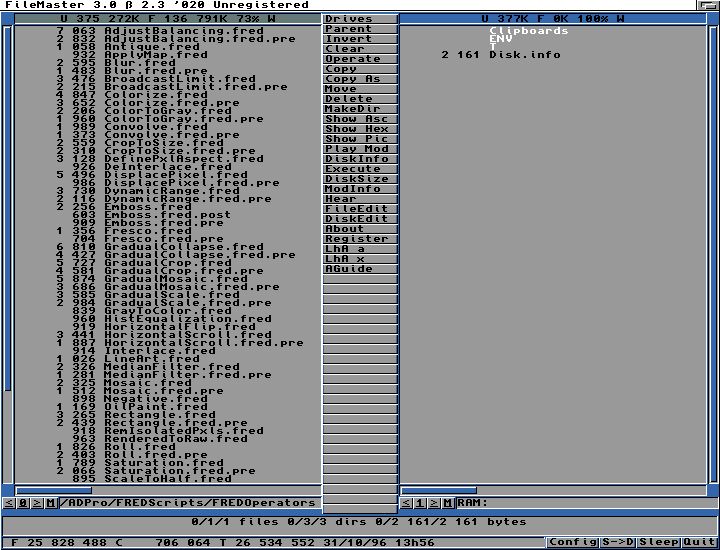Open FileEdit

(x=360, y=209)
